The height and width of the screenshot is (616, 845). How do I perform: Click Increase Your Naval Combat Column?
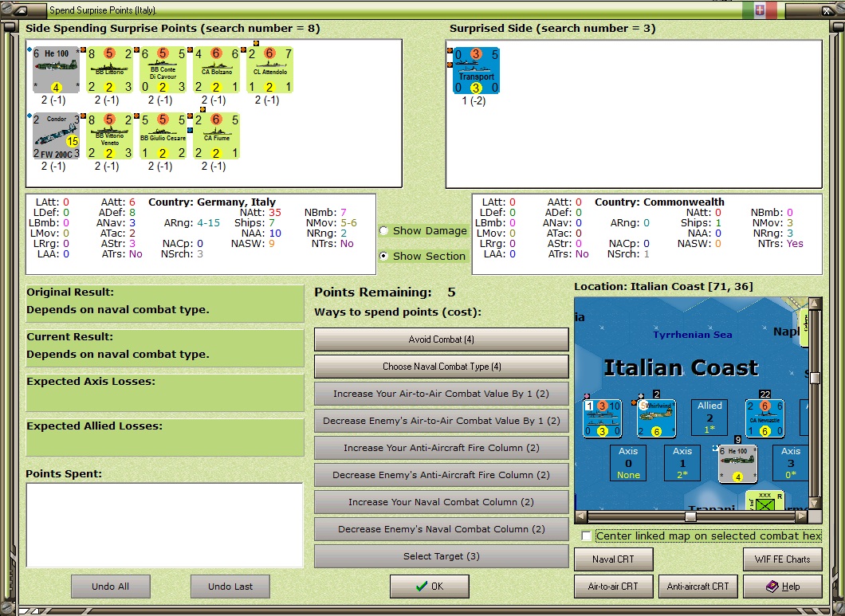pos(442,502)
